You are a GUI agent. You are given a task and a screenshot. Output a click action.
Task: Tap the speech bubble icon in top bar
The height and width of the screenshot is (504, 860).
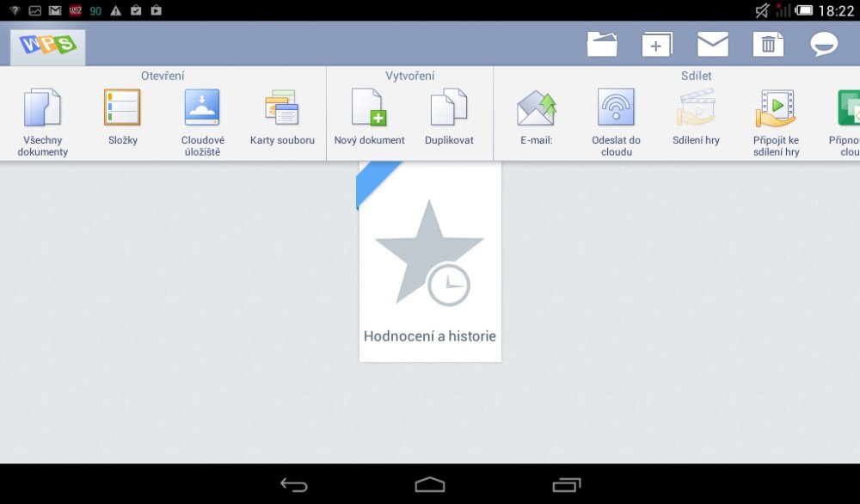(x=824, y=44)
